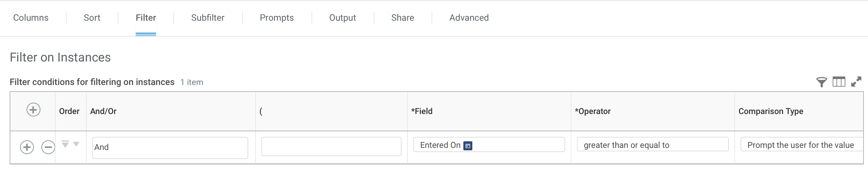Click the add row icon in table header
The image size is (868, 170).
pos(33,110)
